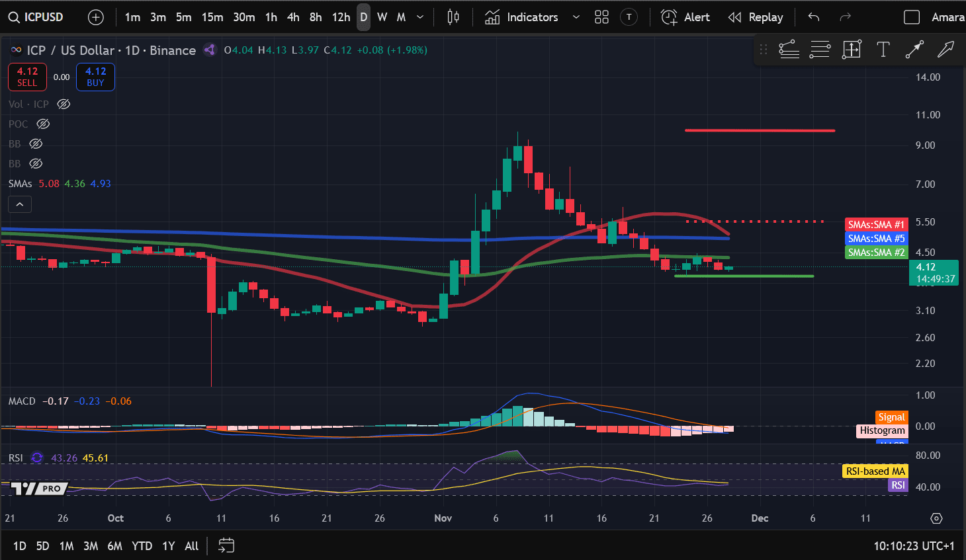Screen dimensions: 966x560
Task: Click the purple icon beside the Binance title
Action: (x=210, y=50)
